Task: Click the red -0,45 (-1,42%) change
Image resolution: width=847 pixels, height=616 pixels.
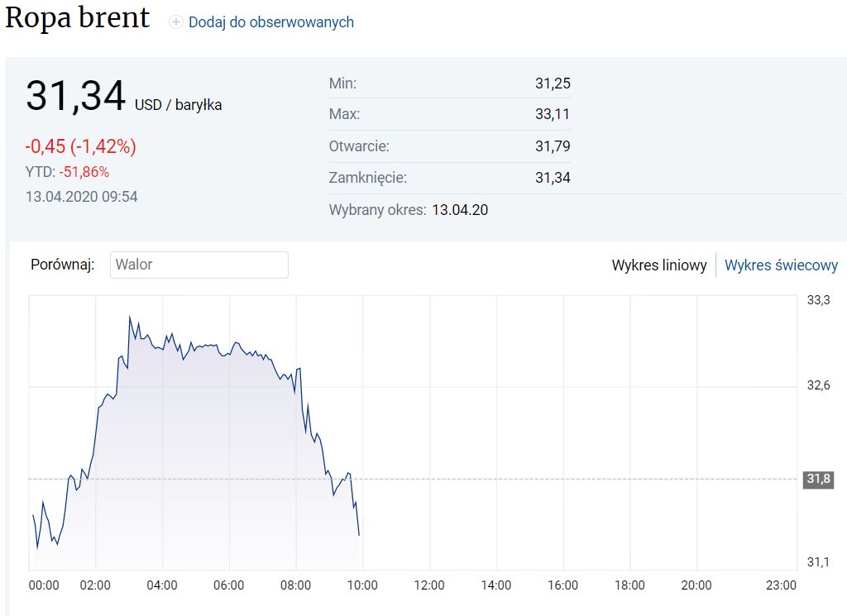Action: click(80, 146)
